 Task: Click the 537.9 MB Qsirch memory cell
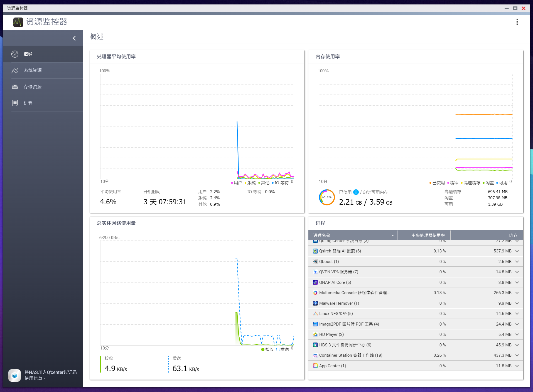coord(503,251)
